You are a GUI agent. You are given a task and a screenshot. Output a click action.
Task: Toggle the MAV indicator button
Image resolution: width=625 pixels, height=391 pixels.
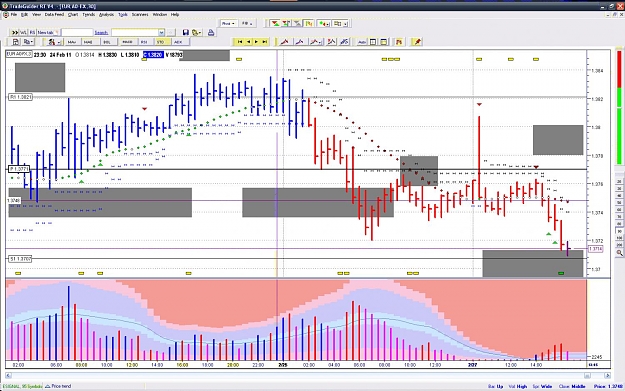pos(72,42)
